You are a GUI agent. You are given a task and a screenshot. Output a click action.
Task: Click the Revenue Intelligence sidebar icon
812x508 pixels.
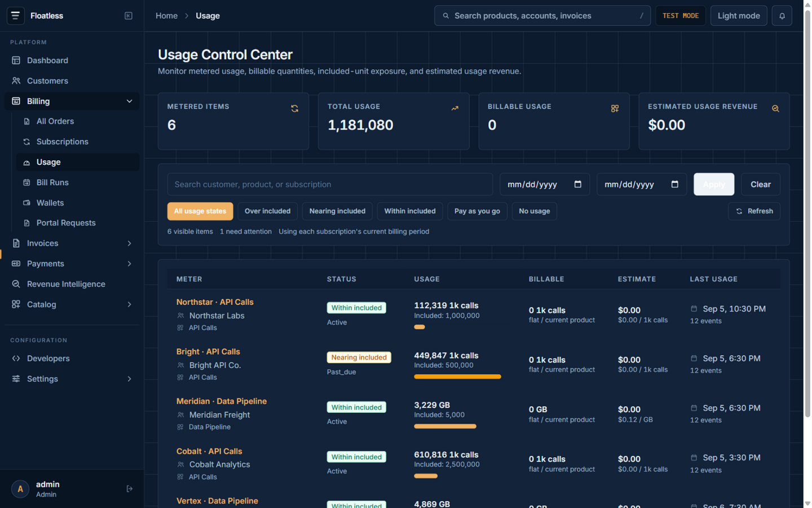(16, 284)
